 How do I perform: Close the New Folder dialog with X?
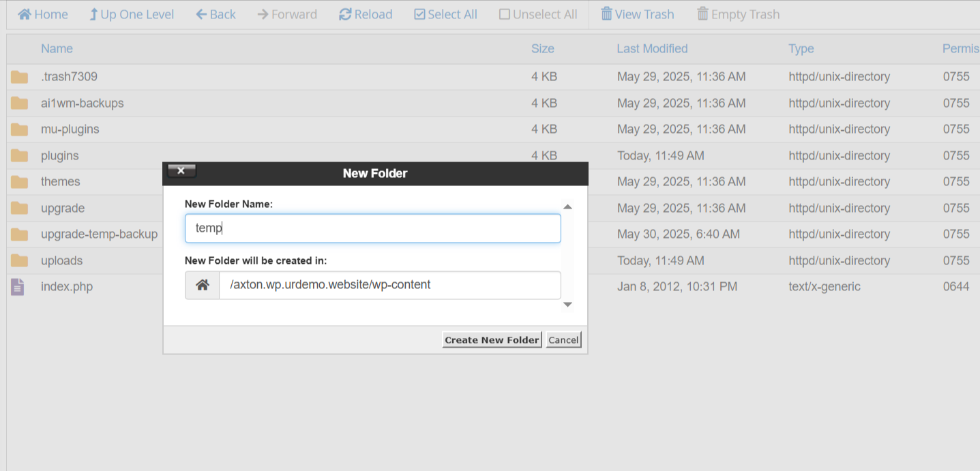pyautogui.click(x=181, y=171)
